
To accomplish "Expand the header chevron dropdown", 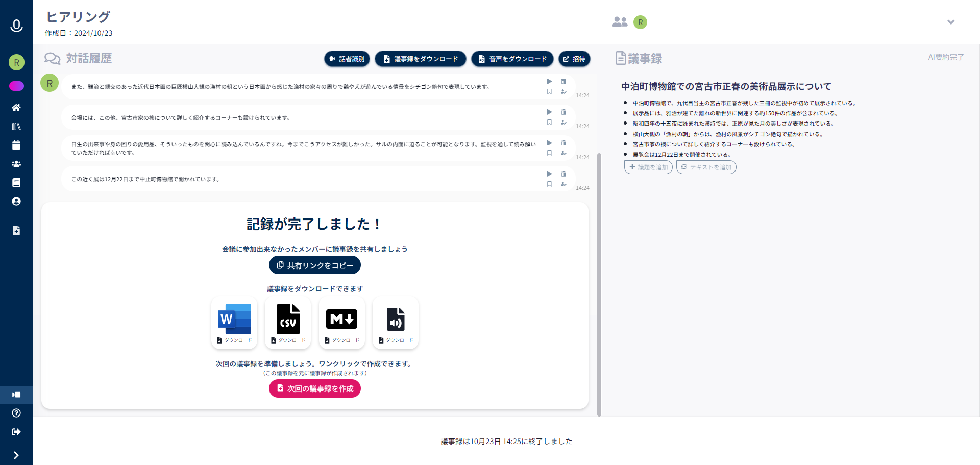I will pyautogui.click(x=950, y=22).
